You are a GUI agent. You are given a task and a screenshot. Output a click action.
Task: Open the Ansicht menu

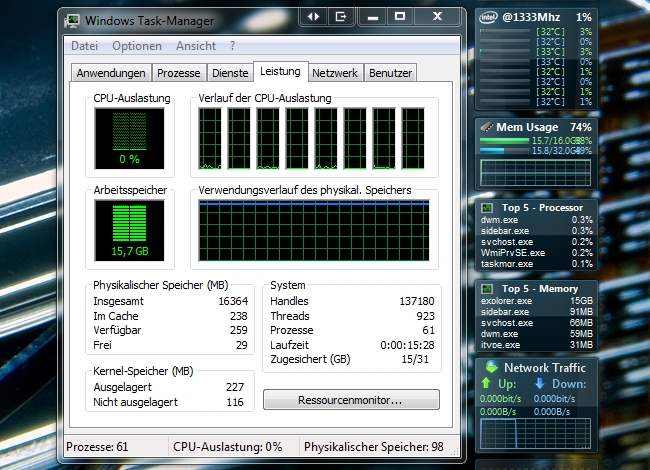tap(196, 46)
